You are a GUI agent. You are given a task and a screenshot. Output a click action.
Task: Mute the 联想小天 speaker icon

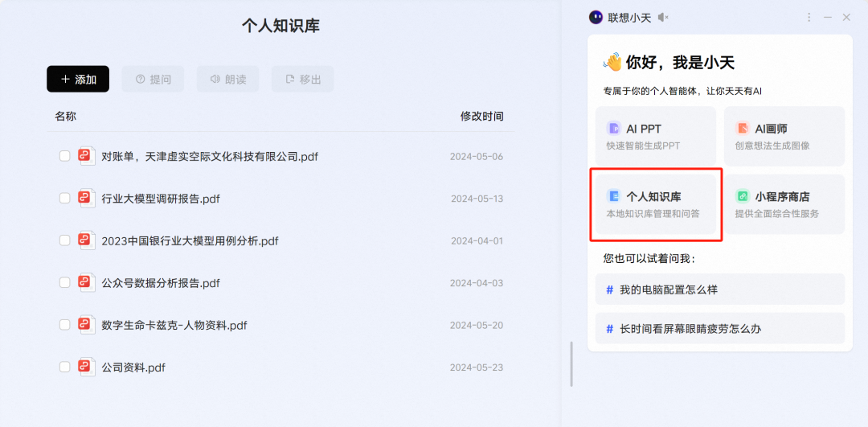click(663, 18)
